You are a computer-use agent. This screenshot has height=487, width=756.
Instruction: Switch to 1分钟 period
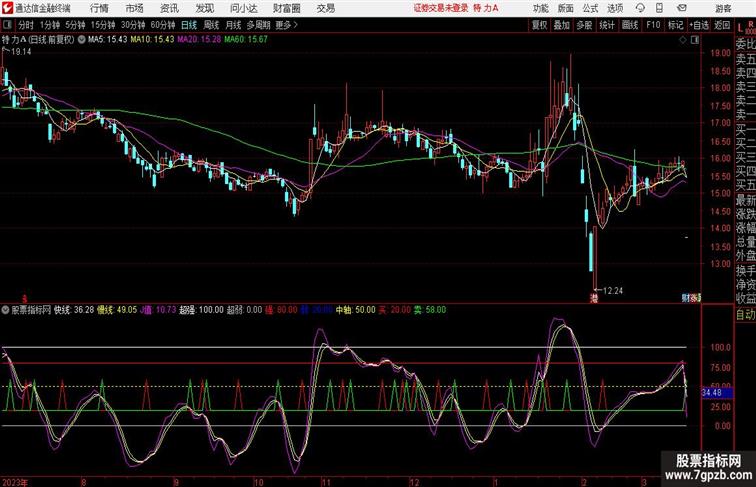click(x=50, y=25)
